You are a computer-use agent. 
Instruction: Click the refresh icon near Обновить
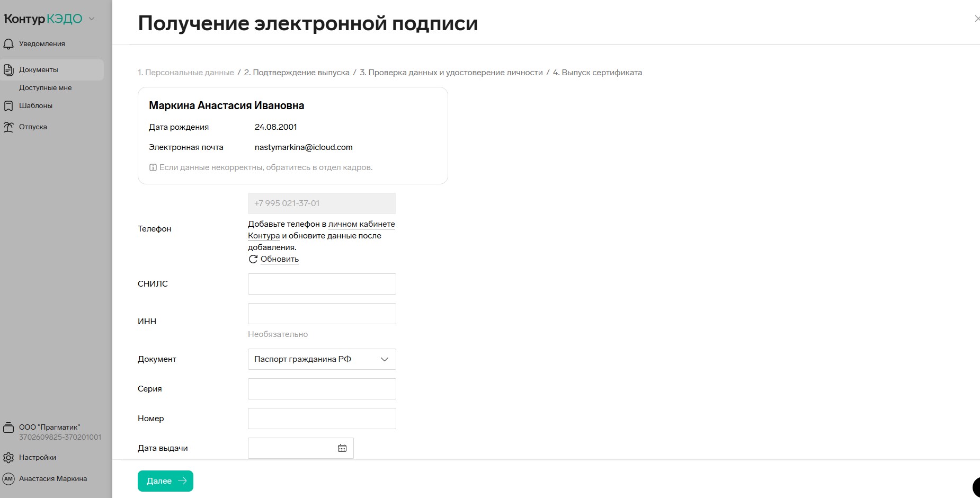253,259
